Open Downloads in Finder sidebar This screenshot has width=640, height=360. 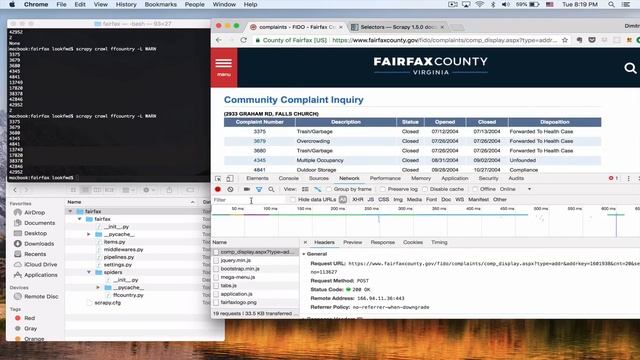(x=39, y=244)
